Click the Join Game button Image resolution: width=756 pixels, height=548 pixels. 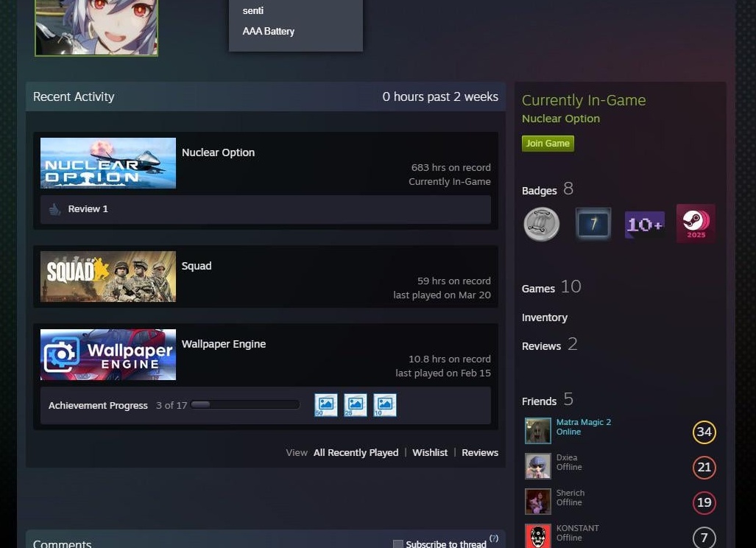click(548, 144)
